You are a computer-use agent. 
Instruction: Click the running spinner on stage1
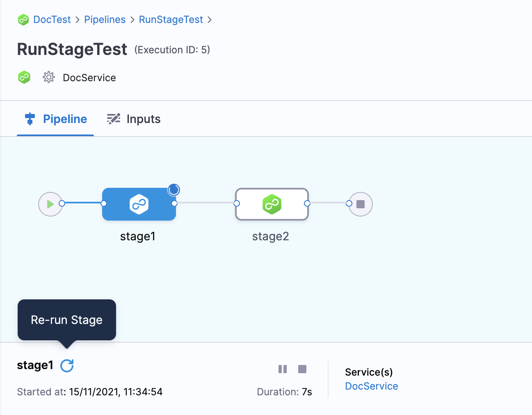pos(174,190)
